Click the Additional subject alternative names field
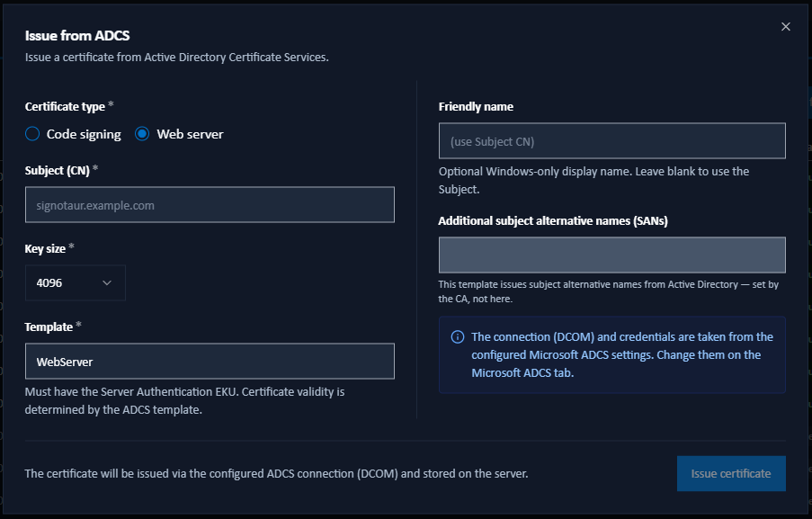812x519 pixels. point(612,255)
